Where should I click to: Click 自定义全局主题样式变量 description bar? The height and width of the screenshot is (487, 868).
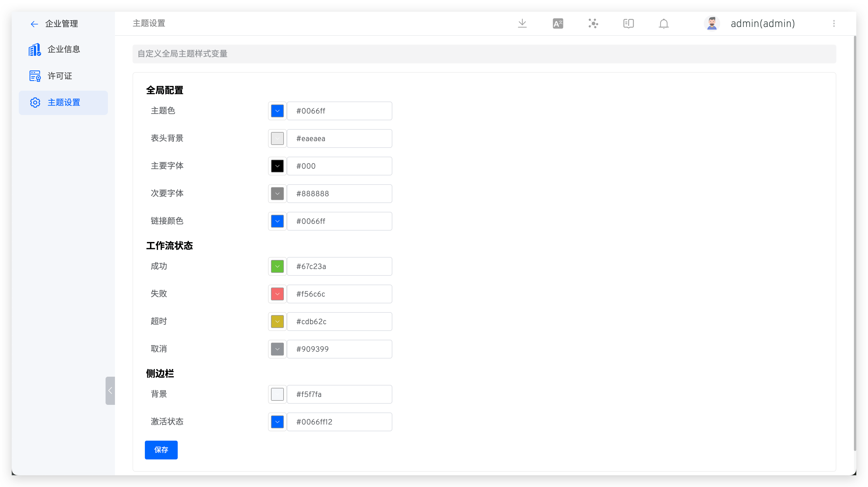484,54
